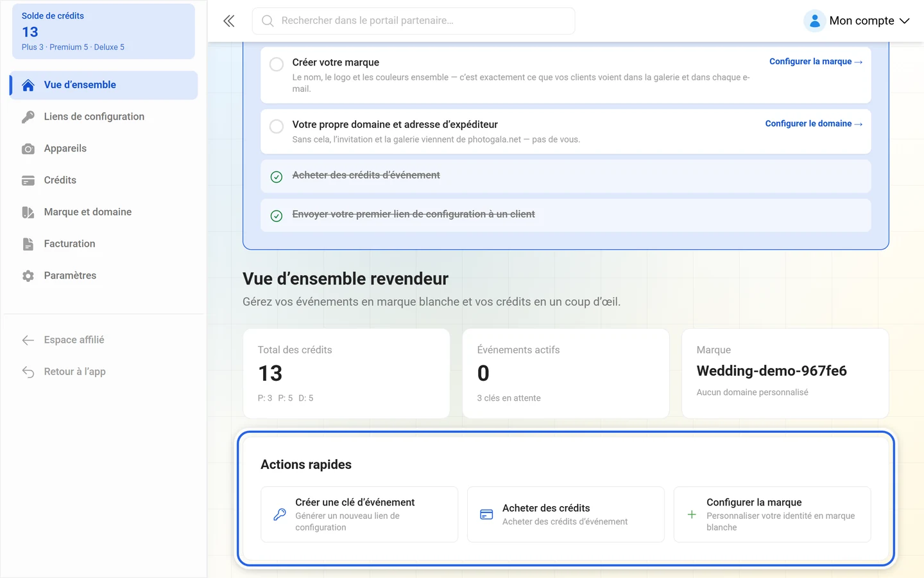Click the user avatar icon

(814, 21)
